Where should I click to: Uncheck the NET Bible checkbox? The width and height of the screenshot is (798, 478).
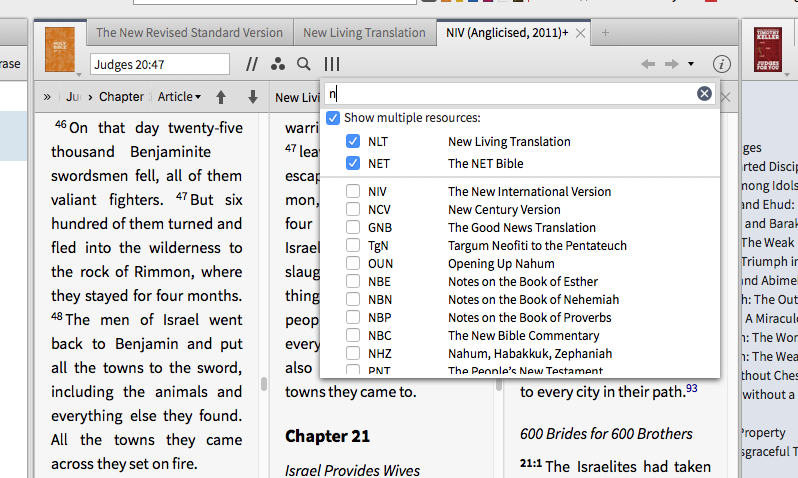(x=353, y=163)
